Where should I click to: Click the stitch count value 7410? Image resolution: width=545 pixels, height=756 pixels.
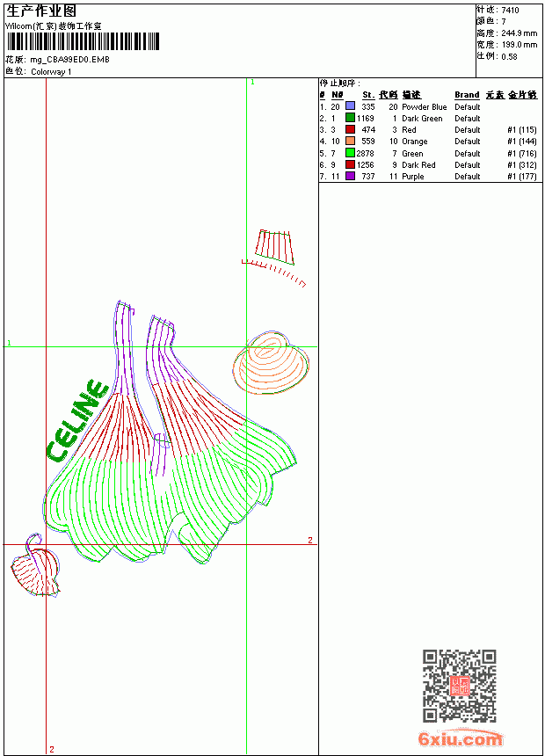tap(510, 11)
